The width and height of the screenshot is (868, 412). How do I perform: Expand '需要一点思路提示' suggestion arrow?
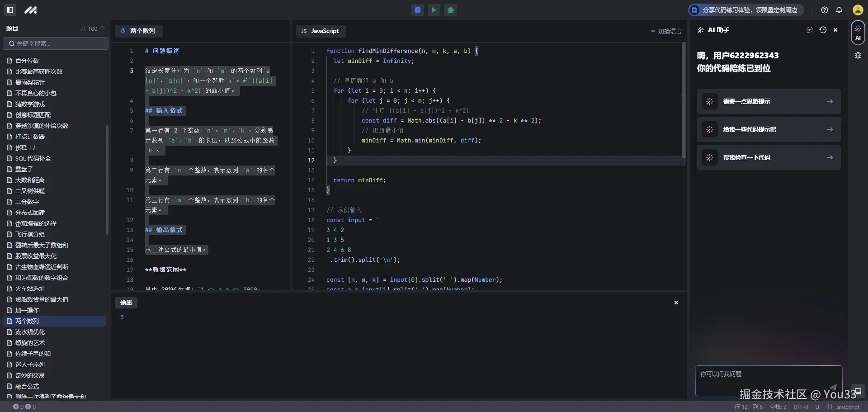pyautogui.click(x=830, y=101)
